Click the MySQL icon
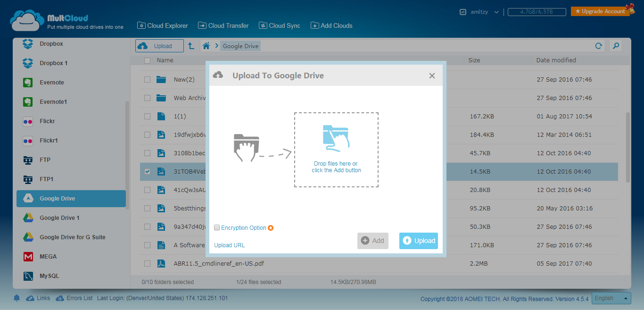The width and height of the screenshot is (644, 310). 28,276
